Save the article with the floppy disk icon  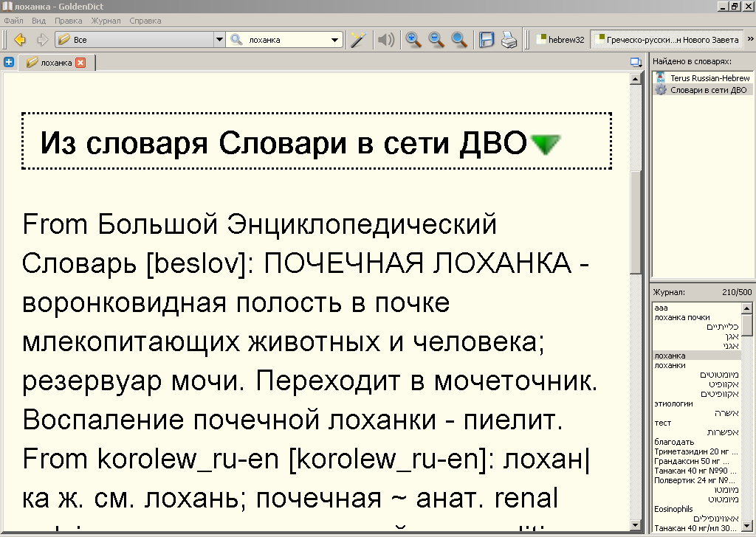(487, 40)
